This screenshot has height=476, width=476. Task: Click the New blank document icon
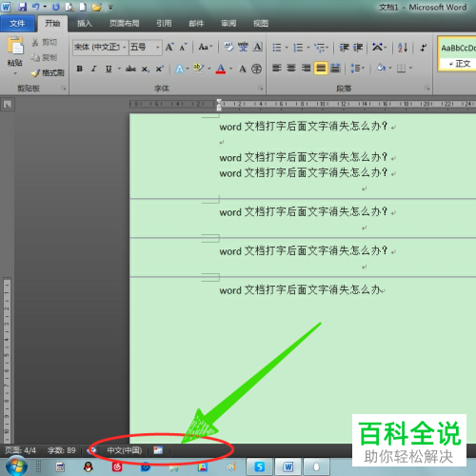(x=83, y=7)
